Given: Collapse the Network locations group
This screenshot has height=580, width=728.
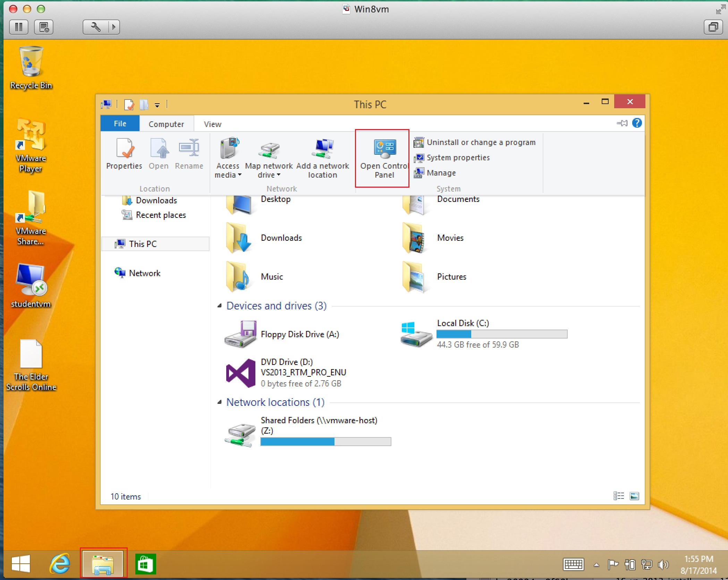Looking at the screenshot, I should point(219,402).
